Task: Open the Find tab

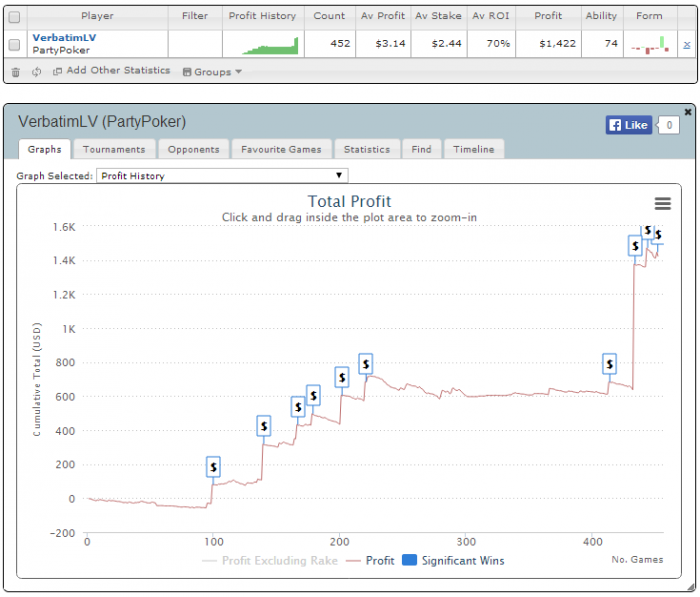Action: (421, 149)
